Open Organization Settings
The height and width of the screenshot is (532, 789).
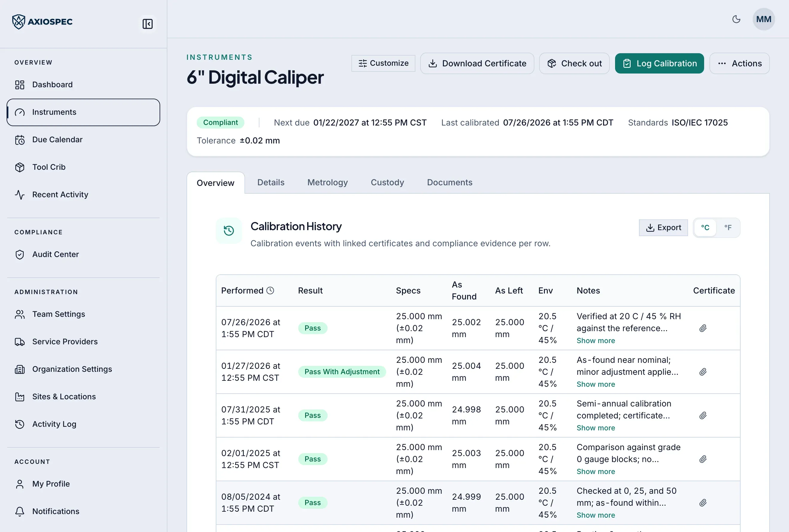[x=83, y=369]
